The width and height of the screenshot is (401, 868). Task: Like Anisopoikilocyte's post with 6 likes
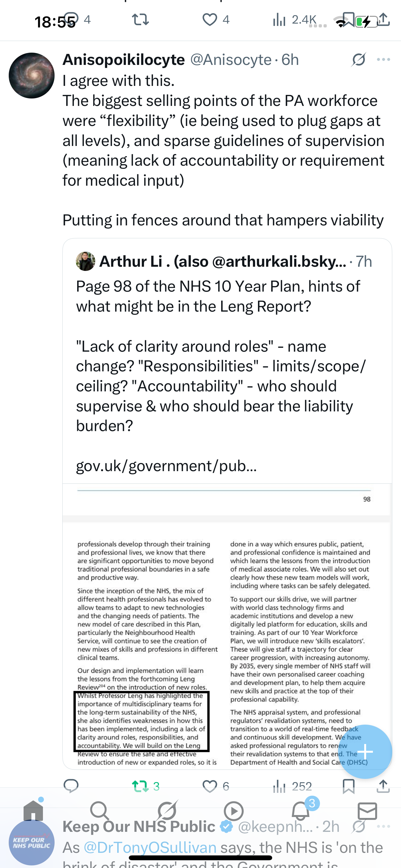(x=216, y=786)
